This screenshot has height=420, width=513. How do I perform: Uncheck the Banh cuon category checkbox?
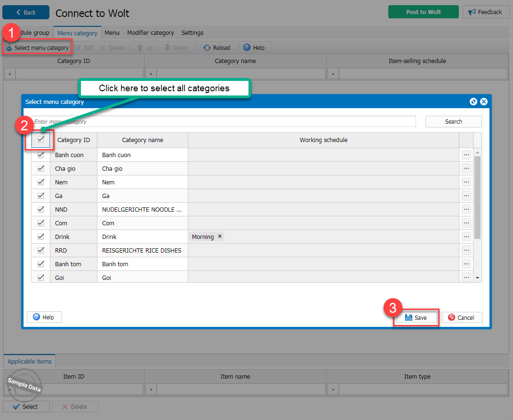(40, 155)
